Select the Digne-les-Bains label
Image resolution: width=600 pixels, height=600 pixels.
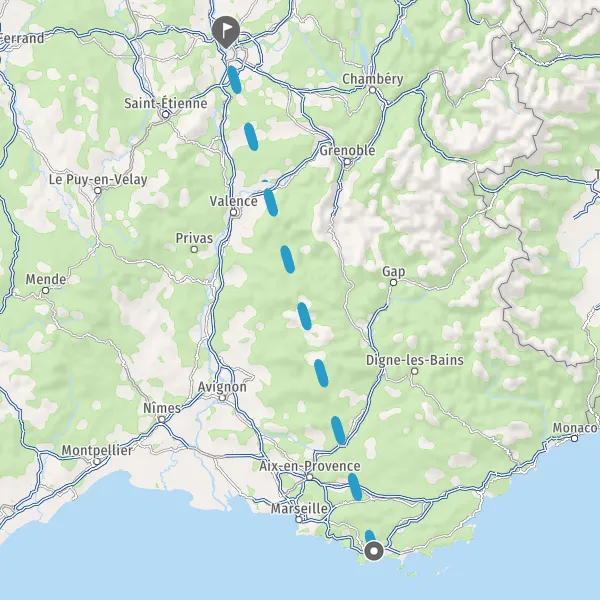point(415,360)
